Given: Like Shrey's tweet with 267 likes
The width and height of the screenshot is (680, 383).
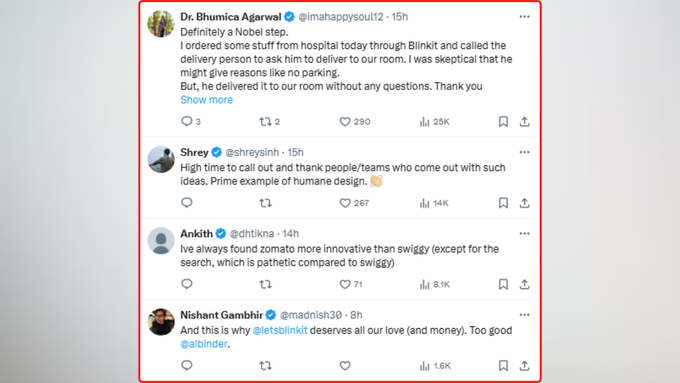Looking at the screenshot, I should pyautogui.click(x=354, y=203).
